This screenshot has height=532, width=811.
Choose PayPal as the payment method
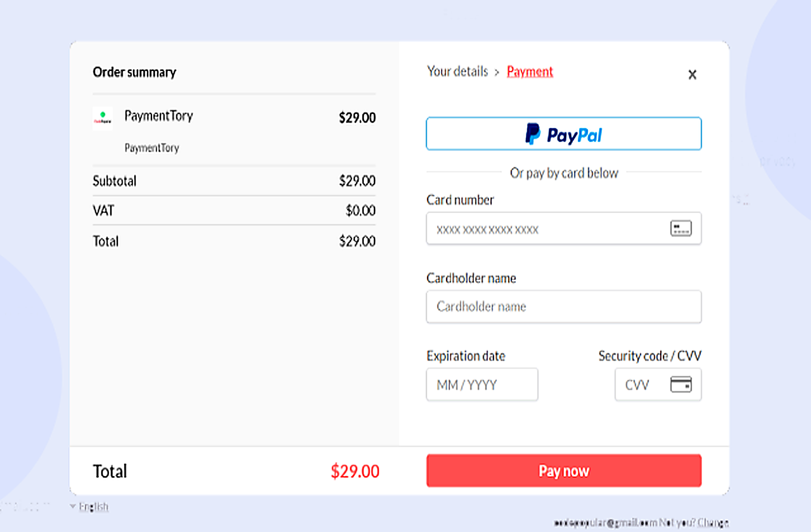coord(563,133)
